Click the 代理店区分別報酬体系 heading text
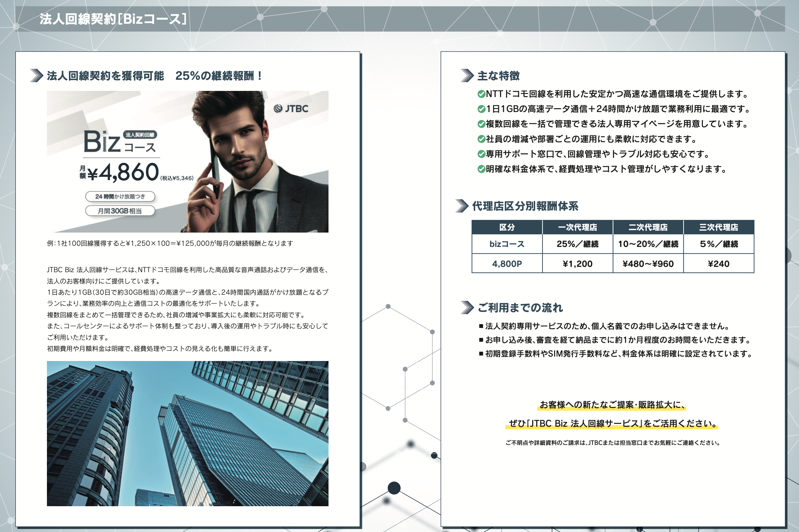The width and height of the screenshot is (799, 532). pos(525,206)
